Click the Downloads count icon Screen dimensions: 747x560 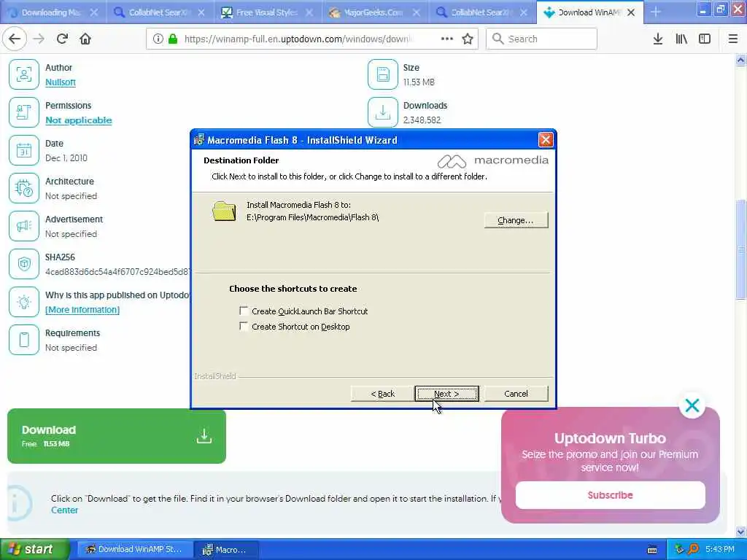tap(382, 112)
